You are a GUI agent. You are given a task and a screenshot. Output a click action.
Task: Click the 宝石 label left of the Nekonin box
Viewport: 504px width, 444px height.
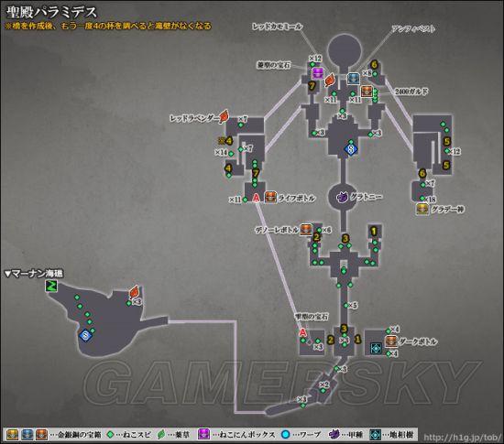coord(274,65)
